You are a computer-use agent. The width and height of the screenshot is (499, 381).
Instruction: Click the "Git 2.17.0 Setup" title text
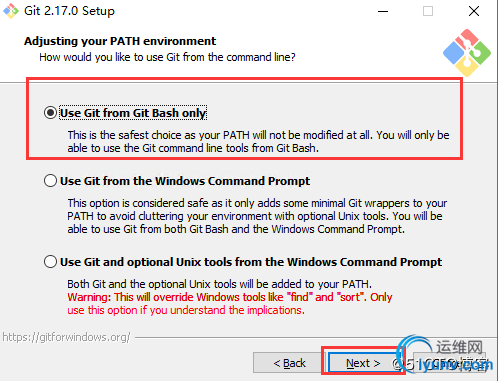click(69, 11)
